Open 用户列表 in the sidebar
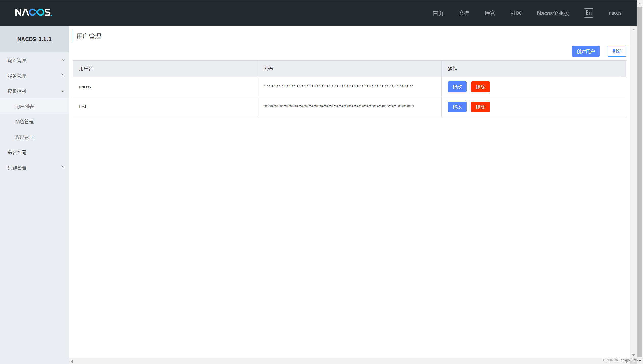Screen dimensions: 643x364 [24, 106]
